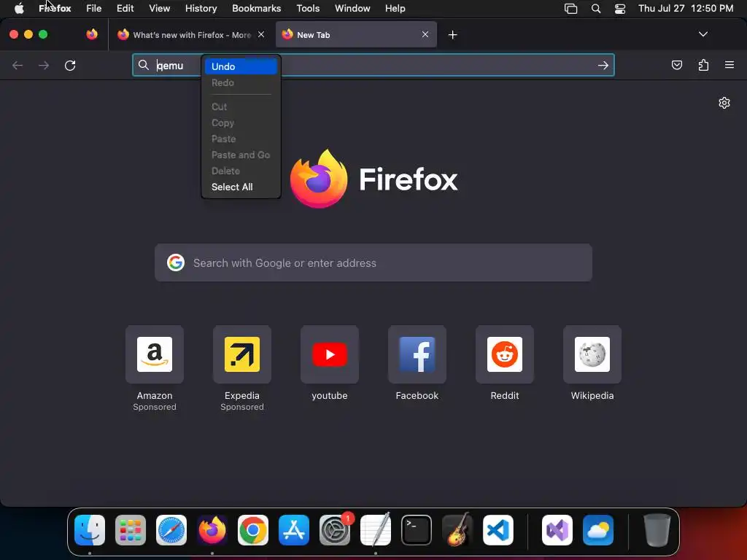Open the App Store from the dock
747x560 pixels.
[294, 530]
